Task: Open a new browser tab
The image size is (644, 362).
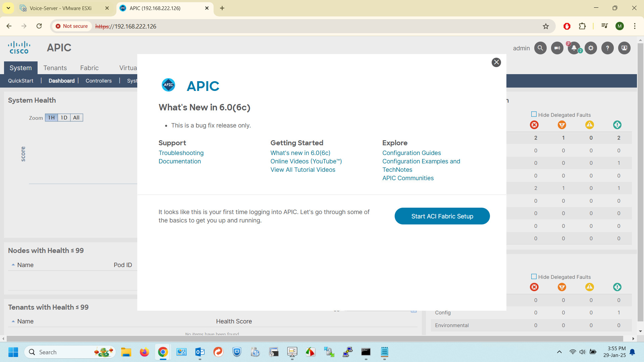Action: pos(222,8)
